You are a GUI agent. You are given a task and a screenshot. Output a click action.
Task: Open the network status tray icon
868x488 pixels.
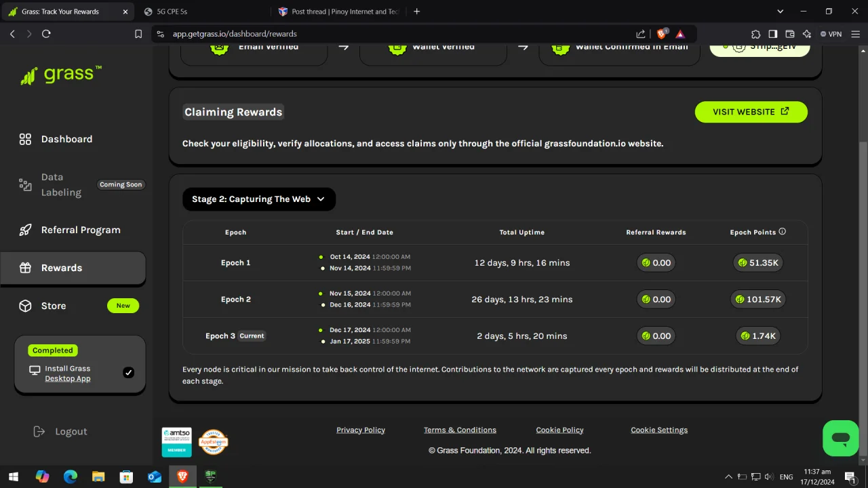point(755,476)
